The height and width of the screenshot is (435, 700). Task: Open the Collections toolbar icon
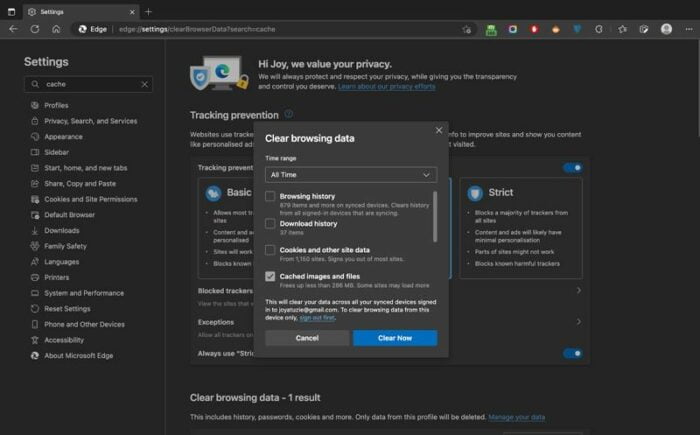tap(644, 29)
